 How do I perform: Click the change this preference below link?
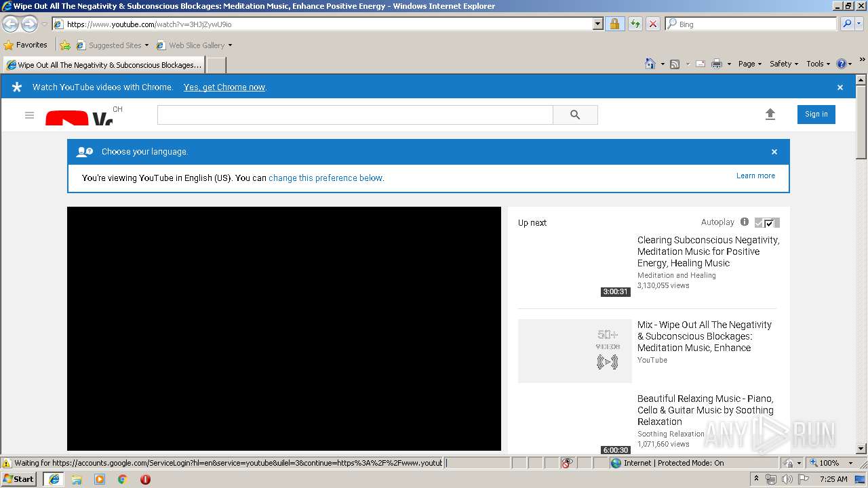[325, 178]
